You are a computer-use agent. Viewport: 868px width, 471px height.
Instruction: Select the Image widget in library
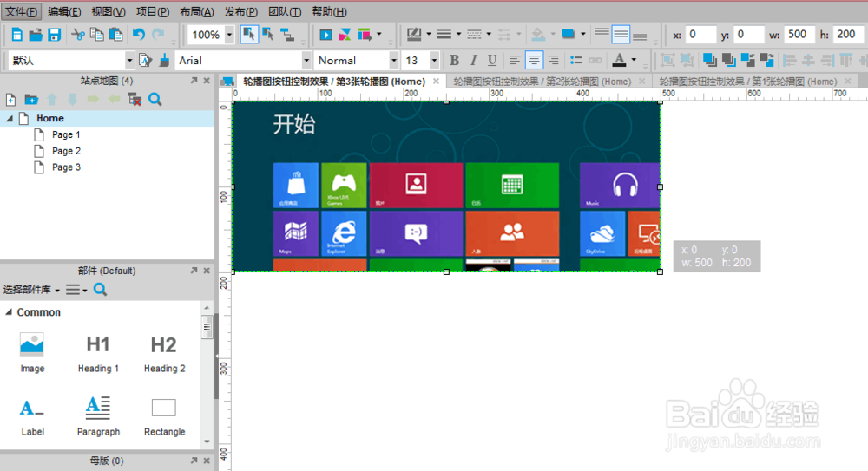click(32, 352)
